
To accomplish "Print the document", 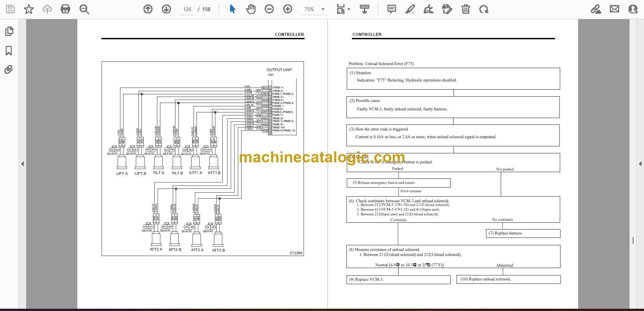I will click(65, 9).
